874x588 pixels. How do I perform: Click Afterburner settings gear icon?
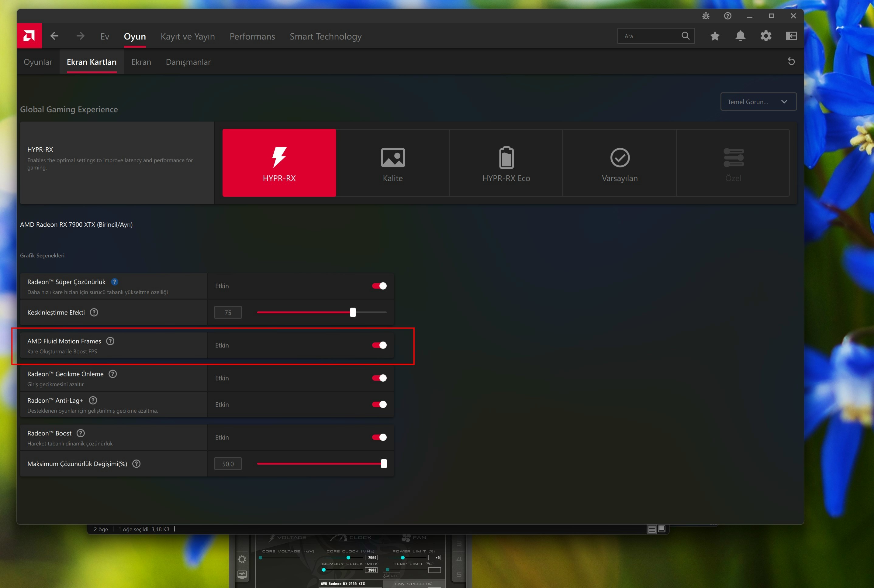point(242,559)
